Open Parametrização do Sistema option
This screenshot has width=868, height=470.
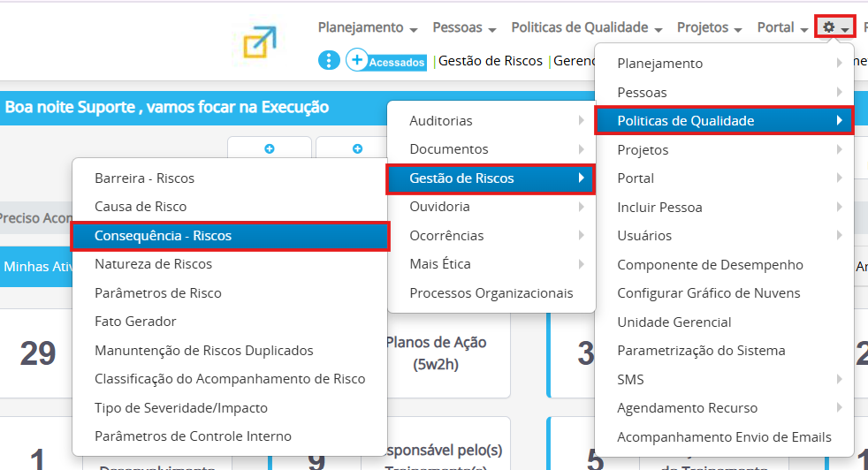coord(701,351)
